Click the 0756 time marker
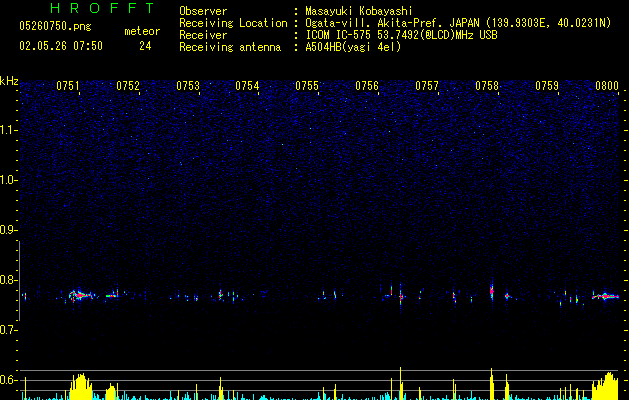 367,86
